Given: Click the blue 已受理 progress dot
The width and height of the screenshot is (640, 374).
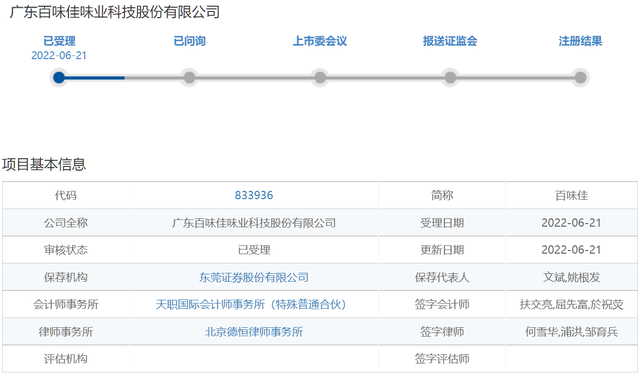Looking at the screenshot, I should click(59, 77).
